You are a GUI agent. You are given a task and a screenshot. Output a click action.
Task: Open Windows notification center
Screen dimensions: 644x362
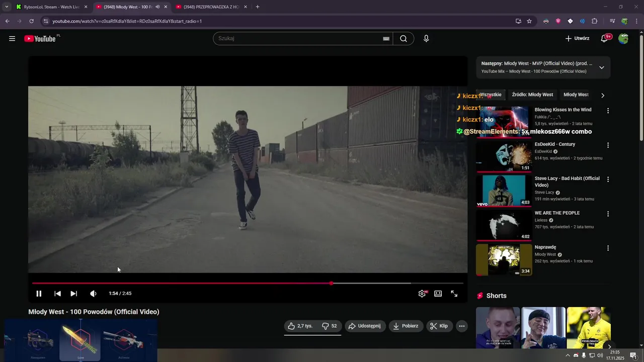[633, 355]
